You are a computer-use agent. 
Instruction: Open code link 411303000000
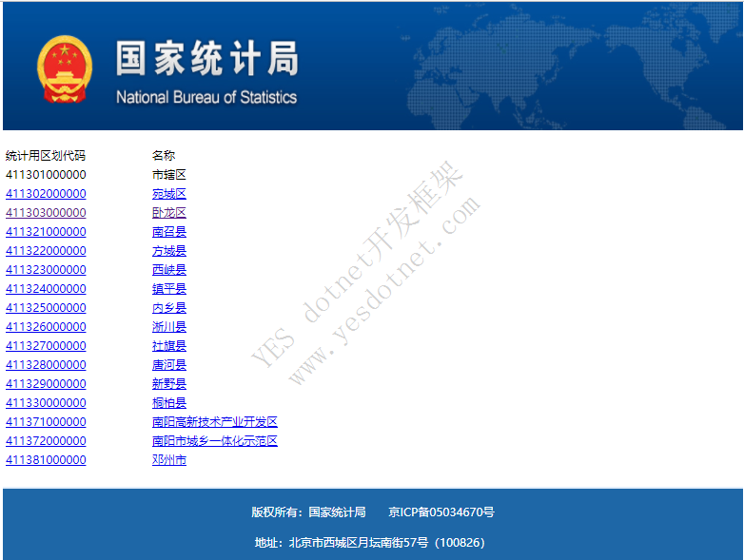click(46, 213)
